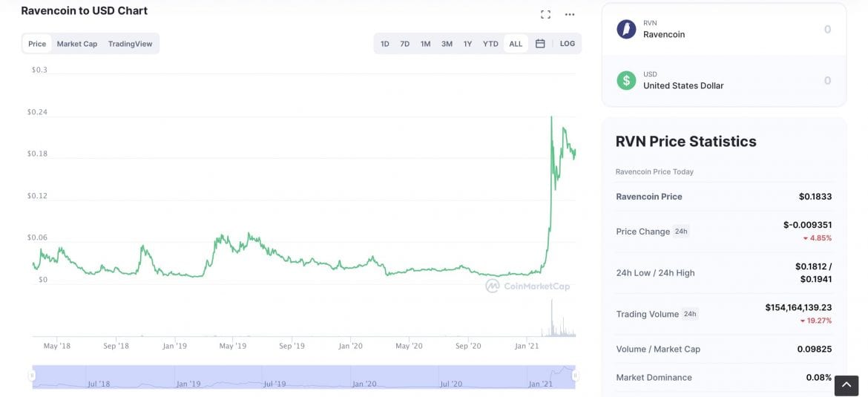Switch to the Market Cap tab
The height and width of the screenshot is (397, 868).
click(77, 44)
